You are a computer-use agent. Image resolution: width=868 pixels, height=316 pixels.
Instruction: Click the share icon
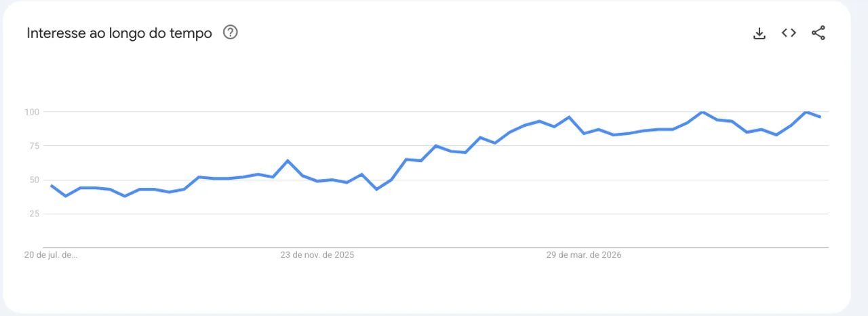click(x=818, y=33)
